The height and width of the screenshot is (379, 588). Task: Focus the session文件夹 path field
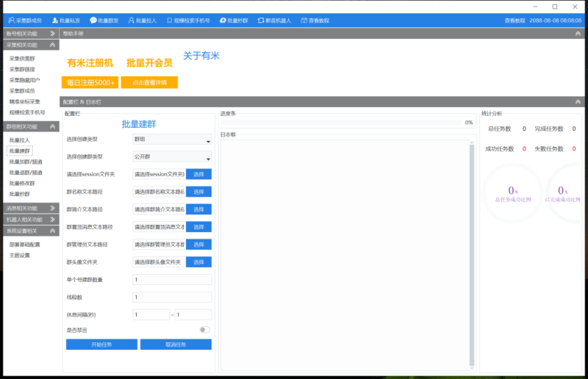pyautogui.click(x=159, y=174)
